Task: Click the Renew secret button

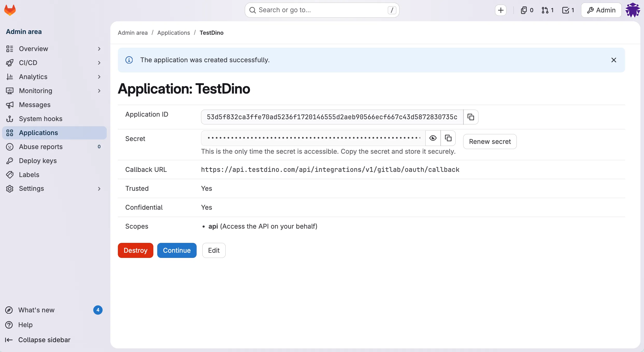Action: coord(490,142)
